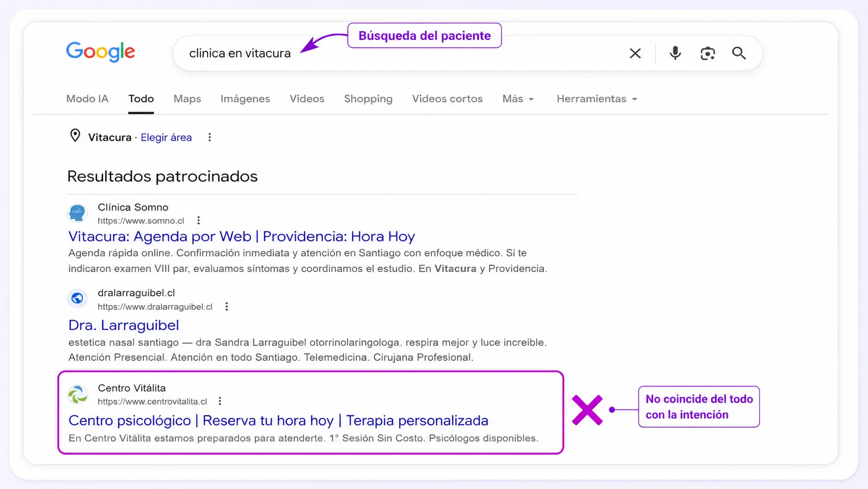Click description starting 'estetica nasal santiago'
Image resolution: width=868 pixels, height=489 pixels.
307,350
